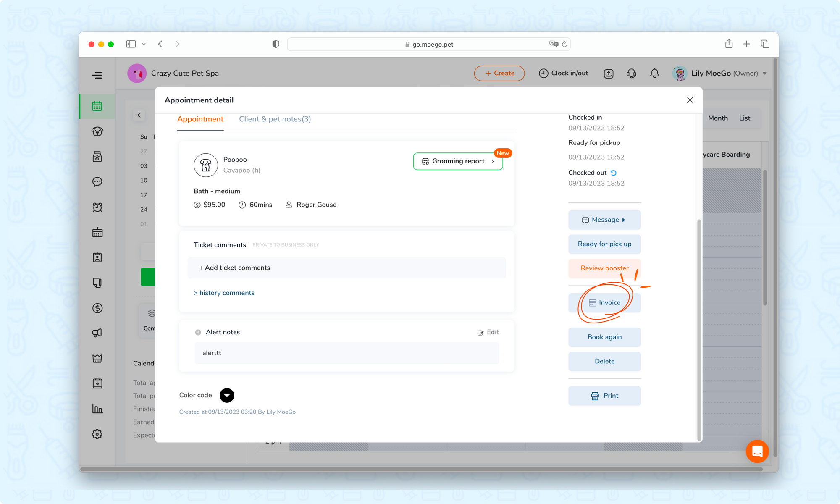The image size is (840, 504).
Task: Click the alerttt note text
Action: pyautogui.click(x=212, y=353)
